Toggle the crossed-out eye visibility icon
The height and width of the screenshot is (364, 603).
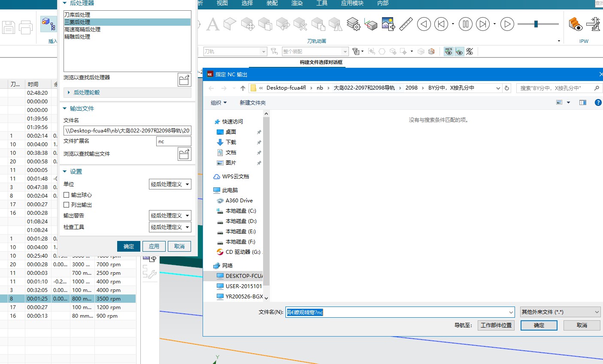pyautogui.click(x=470, y=51)
